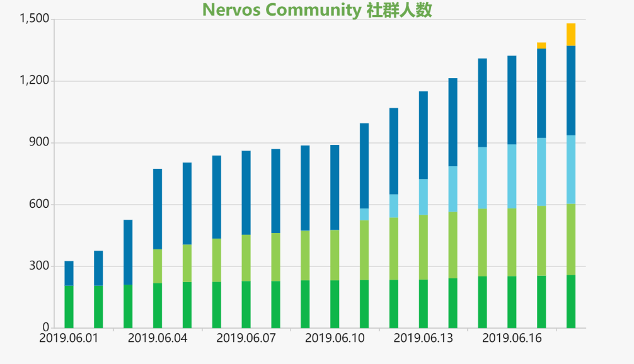Click the 2019.06.10 x-axis date label
The width and height of the screenshot is (634, 364).
(335, 339)
